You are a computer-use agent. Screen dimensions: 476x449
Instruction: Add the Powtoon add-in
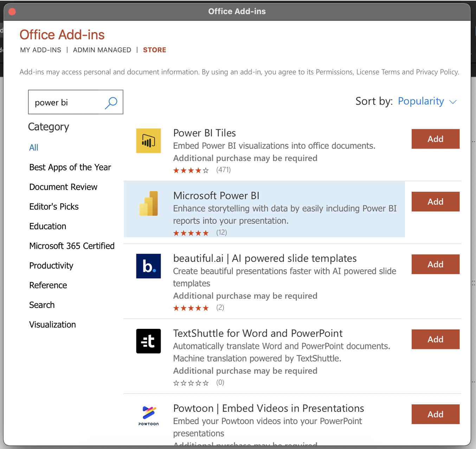[436, 414]
